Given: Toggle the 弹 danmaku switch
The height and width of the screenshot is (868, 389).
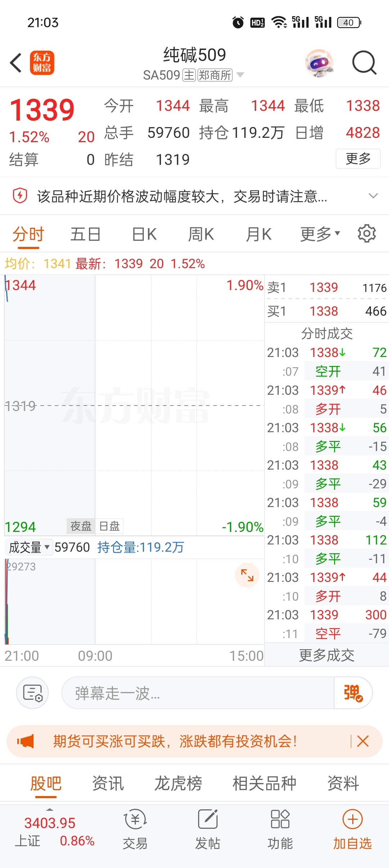Looking at the screenshot, I should tap(353, 693).
